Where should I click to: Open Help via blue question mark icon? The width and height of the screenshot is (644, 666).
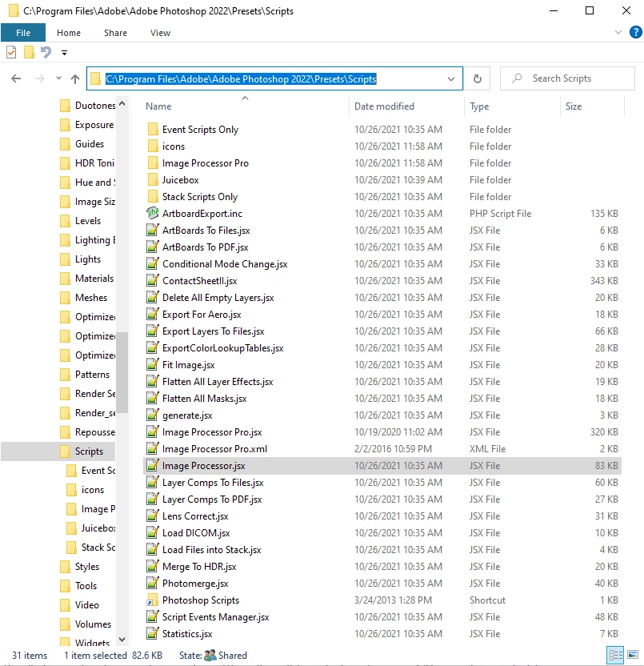click(635, 32)
